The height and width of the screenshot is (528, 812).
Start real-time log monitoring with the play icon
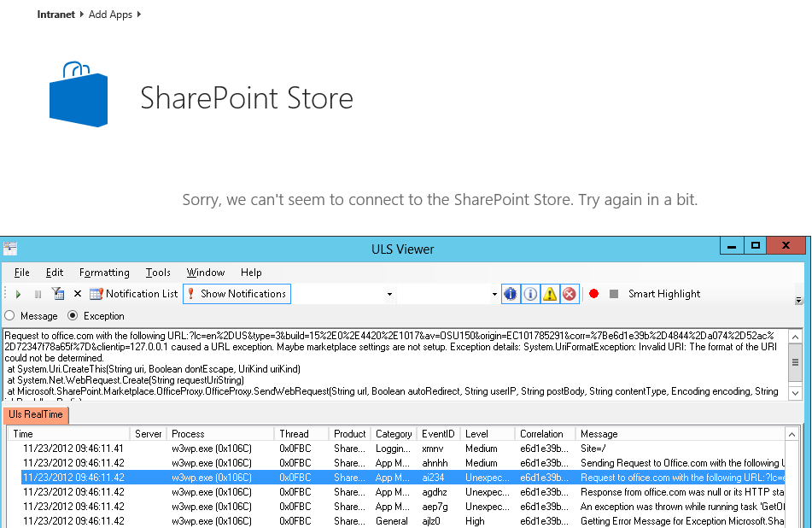tap(19, 294)
